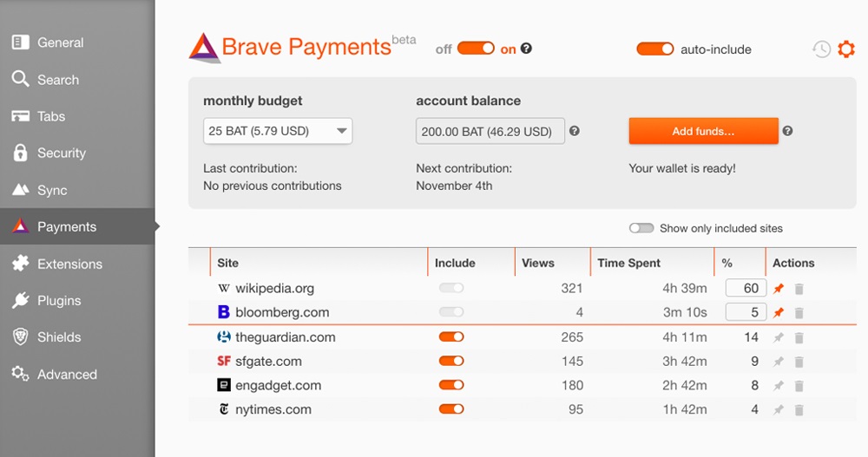Toggle the auto-include switch
Viewport: 868px width, 457px height.
(x=654, y=49)
